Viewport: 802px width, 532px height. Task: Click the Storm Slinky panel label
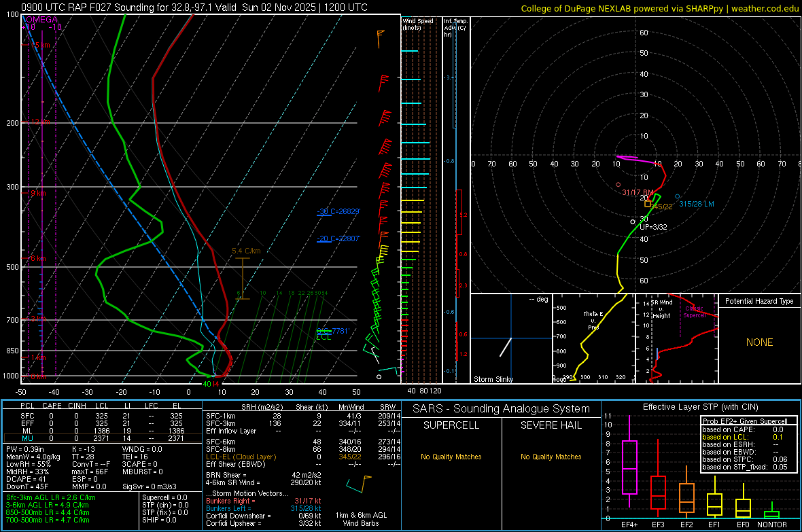[x=493, y=379]
